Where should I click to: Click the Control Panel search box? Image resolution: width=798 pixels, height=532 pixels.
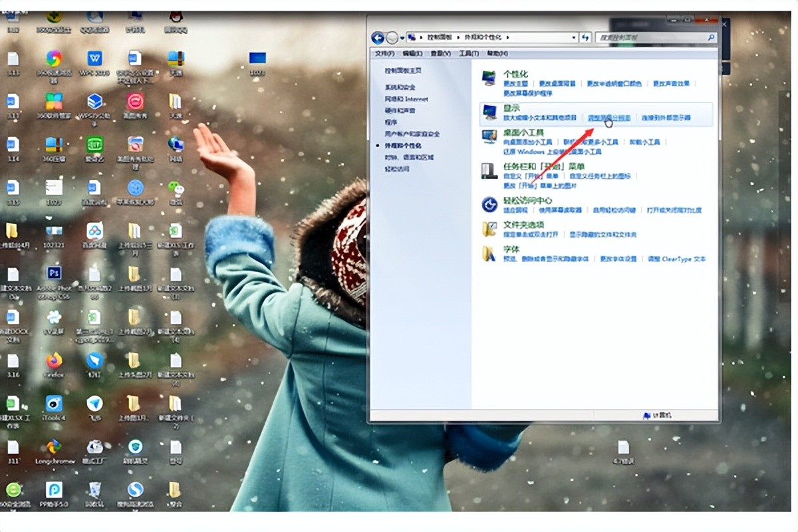pos(654,38)
